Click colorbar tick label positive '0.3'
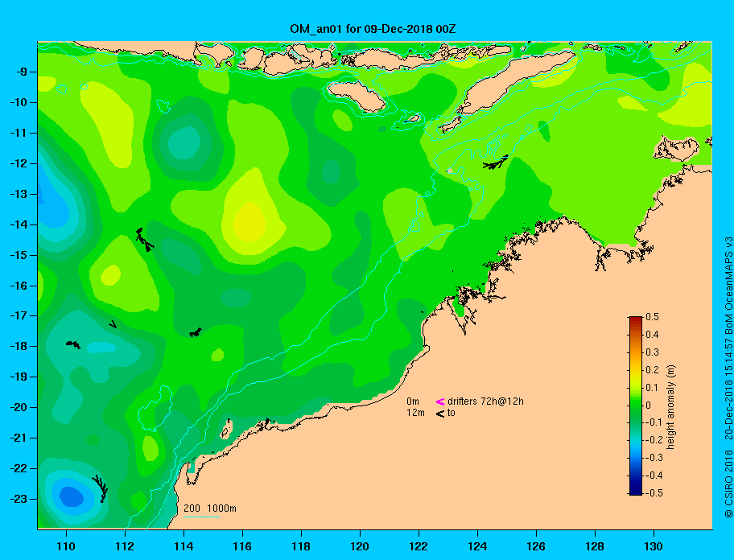 click(652, 352)
